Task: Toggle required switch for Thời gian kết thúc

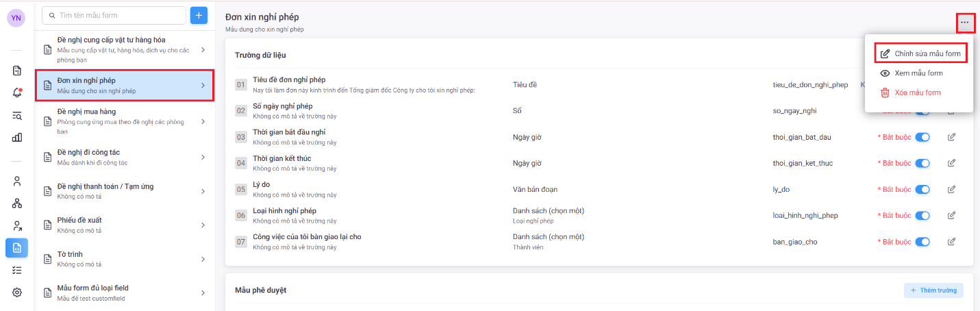Action: (922, 163)
